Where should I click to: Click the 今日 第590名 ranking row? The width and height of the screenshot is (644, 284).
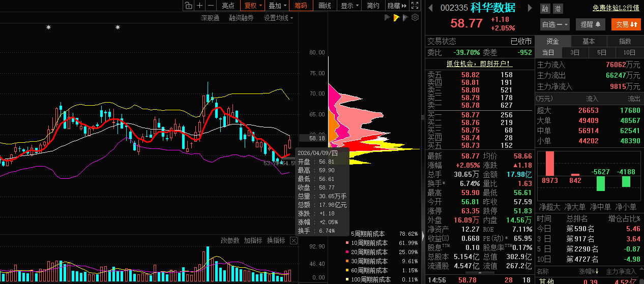[x=590, y=229]
